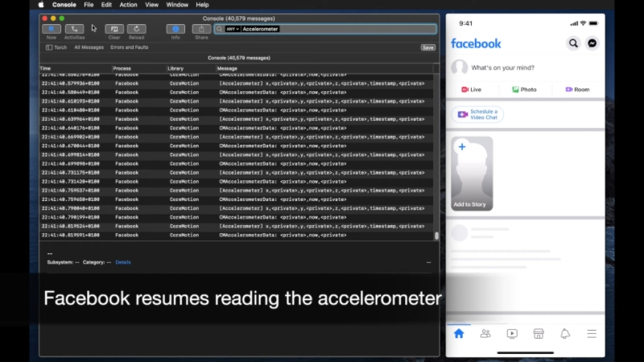Select the log row at 22:41:40.610193

236,101
